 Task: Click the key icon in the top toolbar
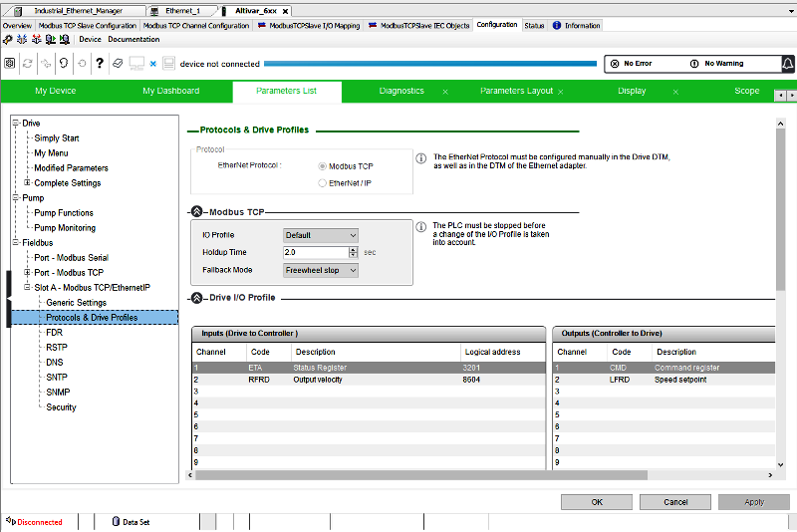(x=8, y=40)
